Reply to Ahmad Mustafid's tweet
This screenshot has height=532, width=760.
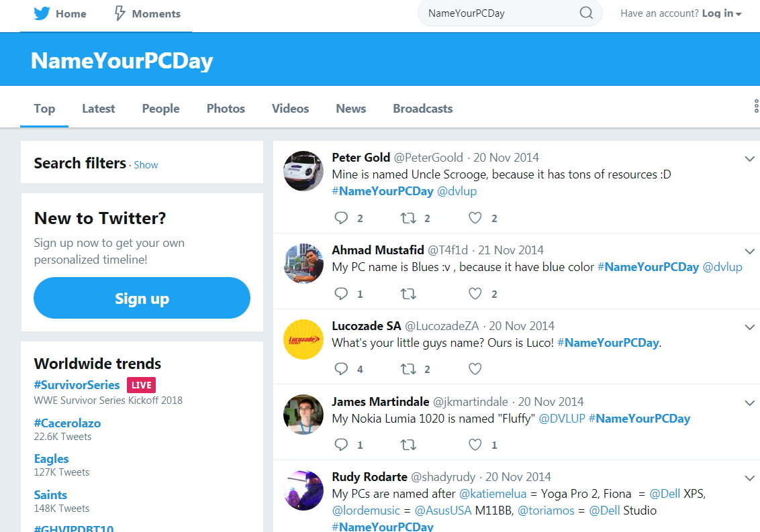tap(341, 294)
